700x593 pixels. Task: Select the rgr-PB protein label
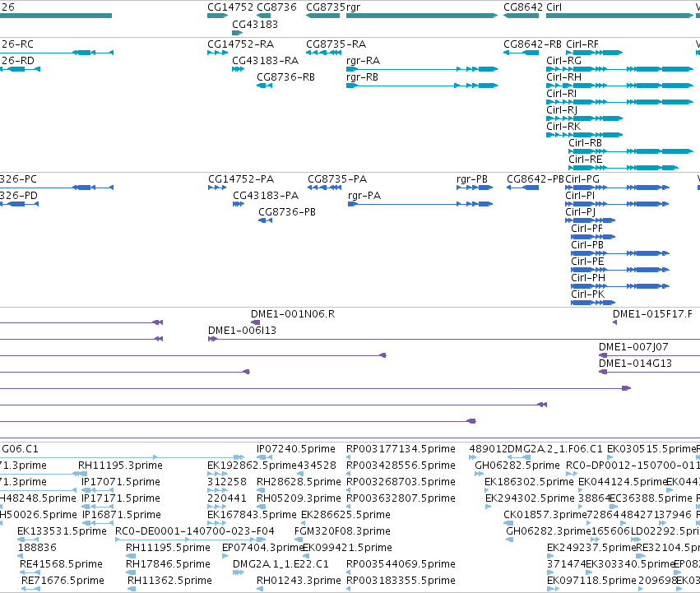tap(472, 179)
